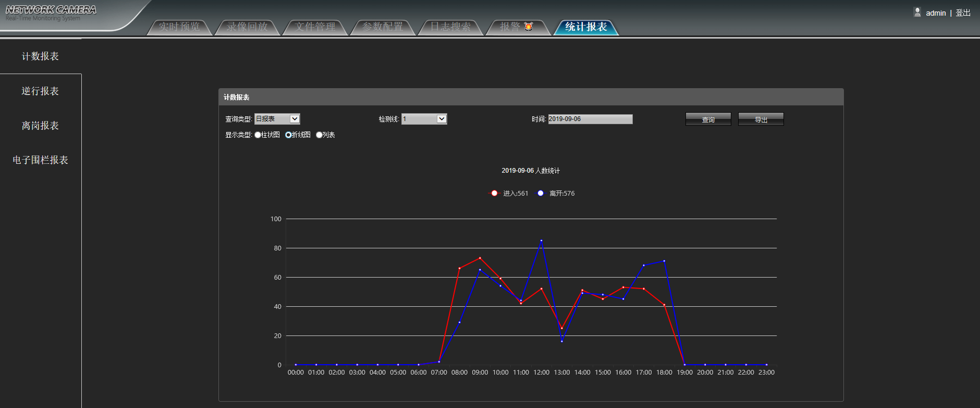The width and height of the screenshot is (980, 408).
Task: Click the 查询 button
Action: point(708,119)
